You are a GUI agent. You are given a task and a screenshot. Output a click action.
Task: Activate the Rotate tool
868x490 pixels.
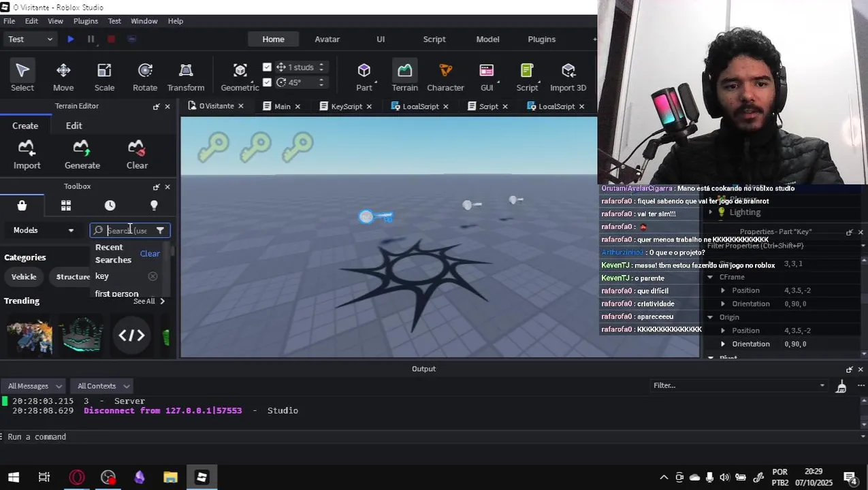point(145,76)
